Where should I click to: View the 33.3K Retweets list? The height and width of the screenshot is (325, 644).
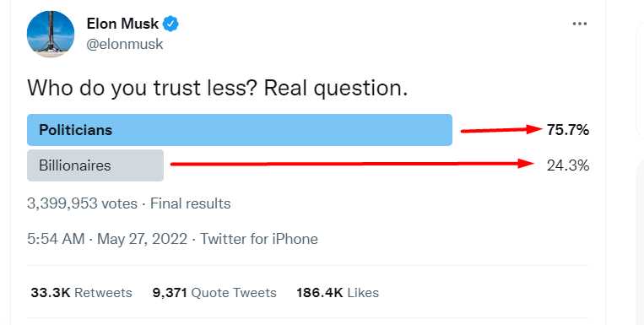[81, 293]
